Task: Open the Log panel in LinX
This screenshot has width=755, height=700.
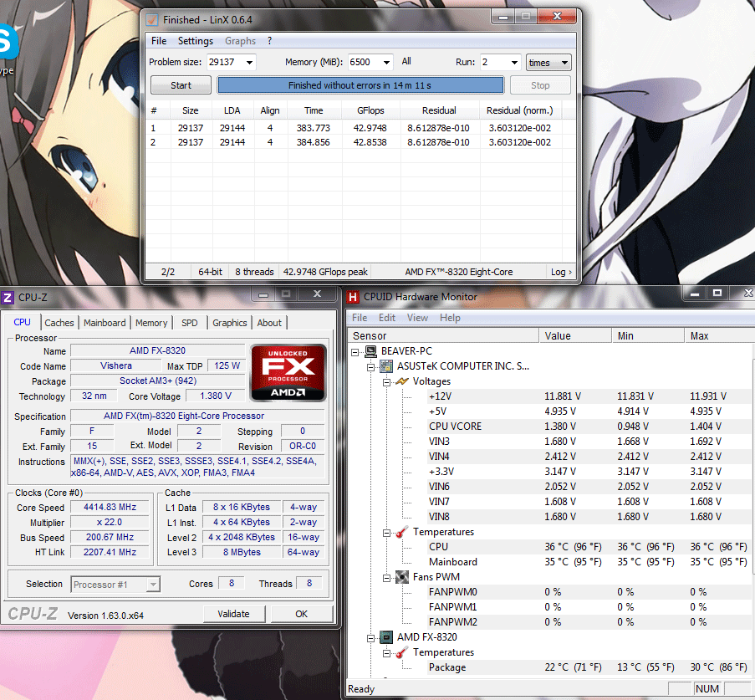Action: point(561,272)
